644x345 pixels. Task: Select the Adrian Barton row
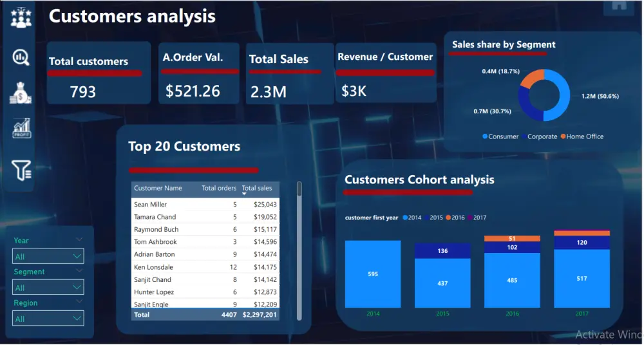coord(205,254)
